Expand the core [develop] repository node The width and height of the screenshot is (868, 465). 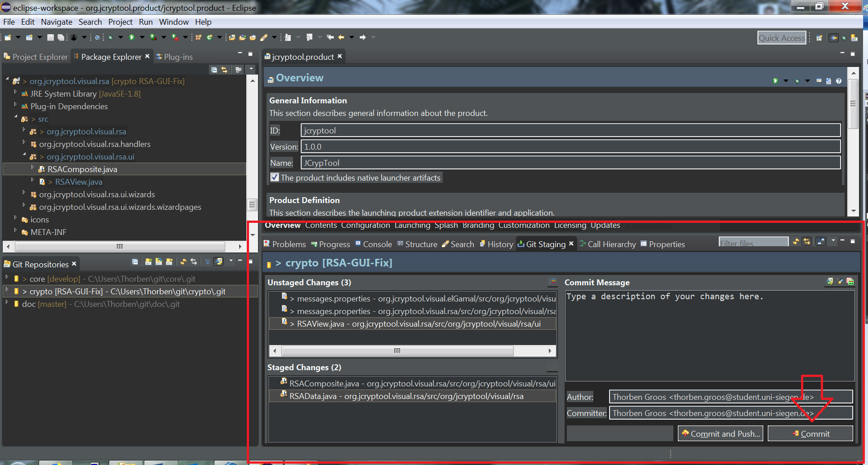[x=6, y=279]
